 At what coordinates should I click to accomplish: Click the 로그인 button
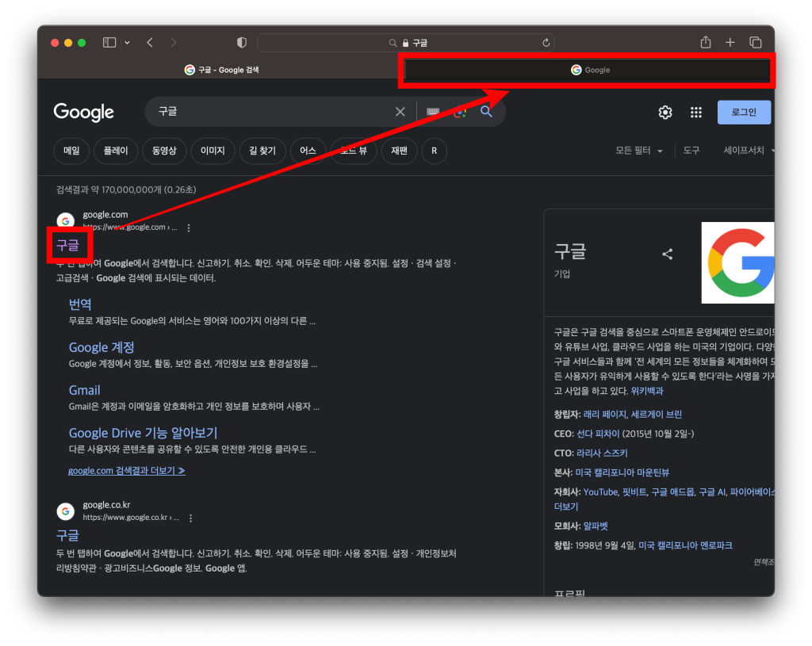click(744, 113)
